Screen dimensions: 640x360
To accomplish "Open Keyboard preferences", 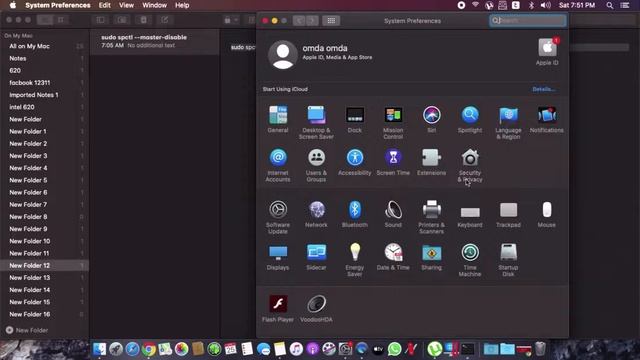I will point(470,213).
